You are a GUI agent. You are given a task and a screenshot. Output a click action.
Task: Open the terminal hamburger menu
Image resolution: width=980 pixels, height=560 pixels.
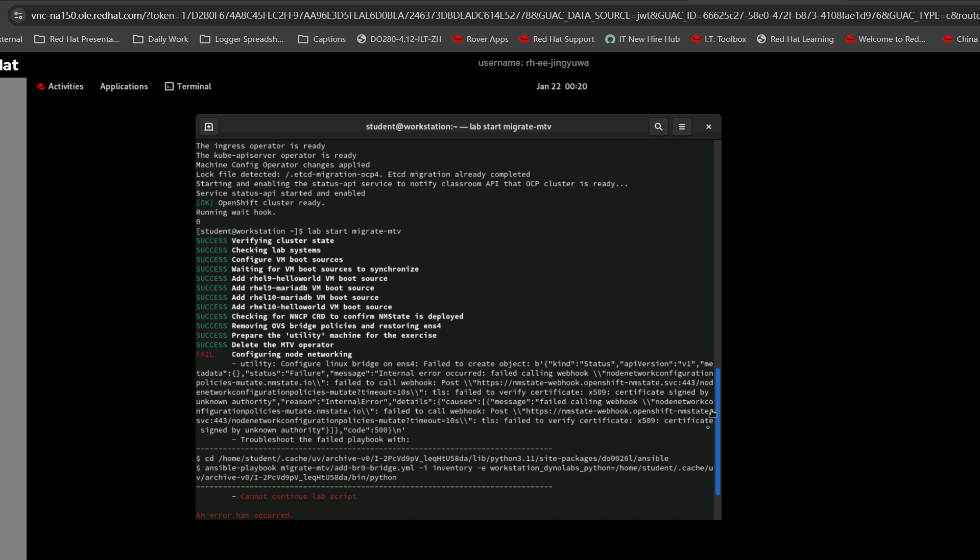pyautogui.click(x=682, y=127)
